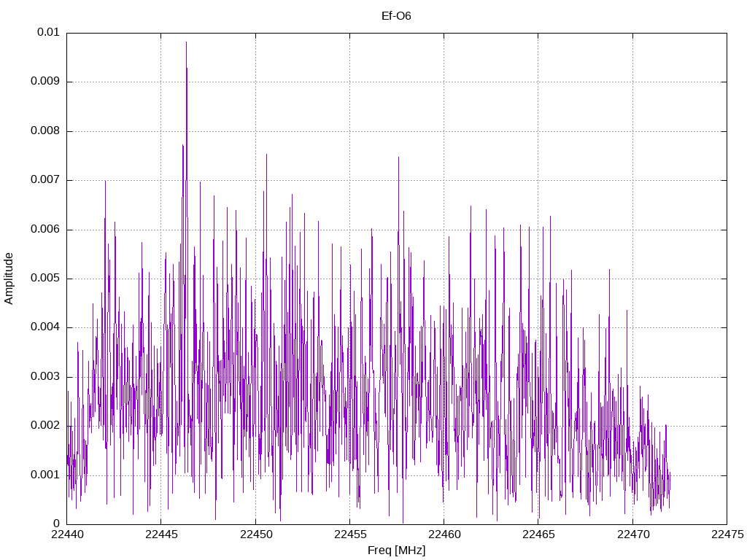Select the y-axis label Amplitude
This screenshot has width=747, height=560.
point(9,279)
